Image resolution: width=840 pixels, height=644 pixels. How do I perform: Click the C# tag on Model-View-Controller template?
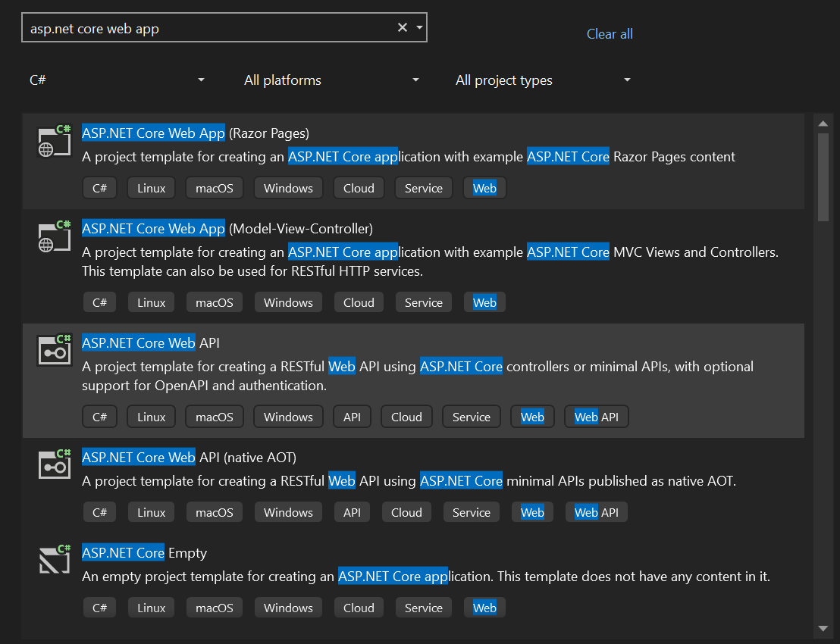[x=99, y=302]
